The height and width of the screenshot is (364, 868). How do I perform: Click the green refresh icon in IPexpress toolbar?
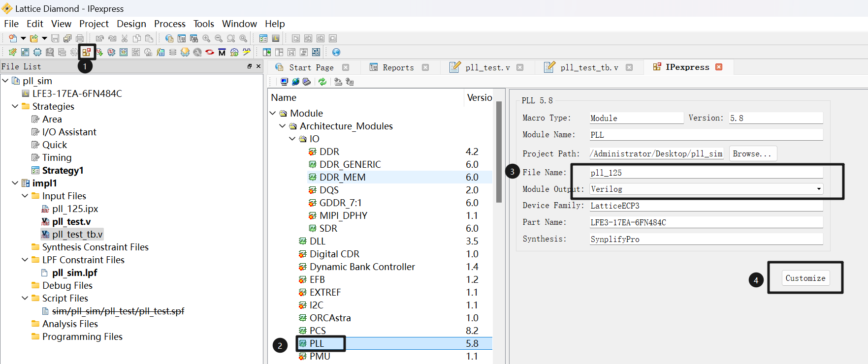click(322, 82)
